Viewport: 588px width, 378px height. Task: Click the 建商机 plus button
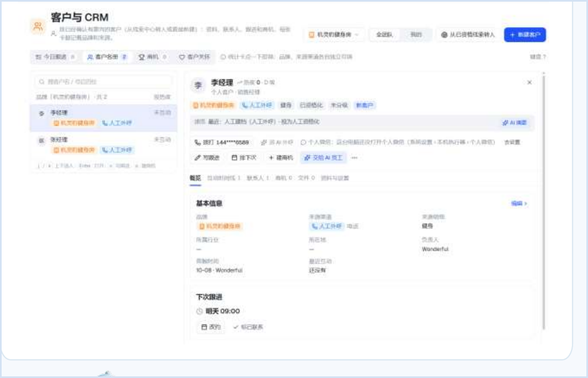click(281, 158)
